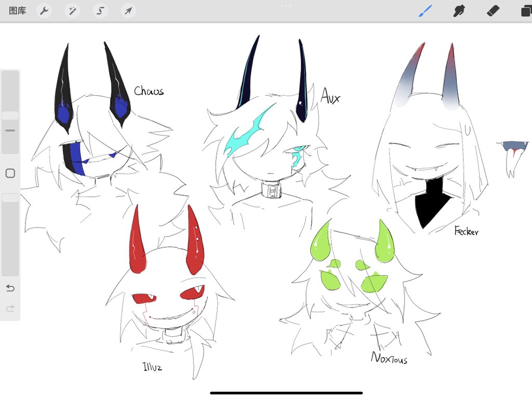The width and height of the screenshot is (532, 398).
Task: Open Adjustments using the magic wand icon
Action: [72, 10]
